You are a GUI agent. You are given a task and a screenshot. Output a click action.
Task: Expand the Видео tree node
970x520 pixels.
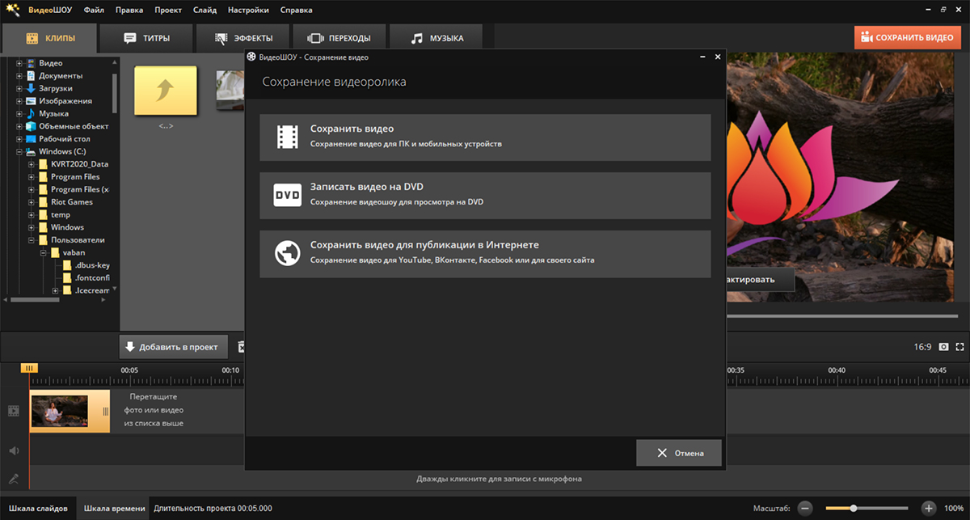point(19,63)
